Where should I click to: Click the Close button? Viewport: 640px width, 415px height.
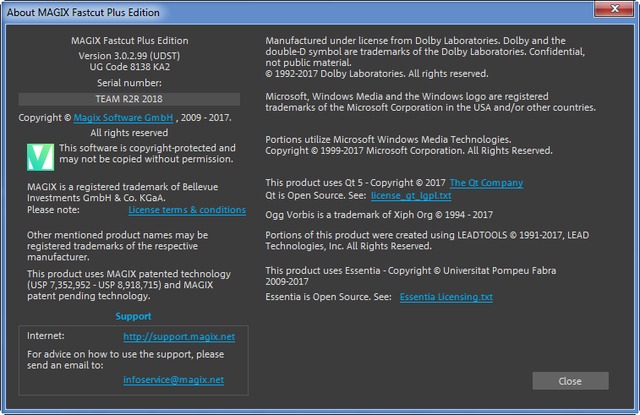570,381
